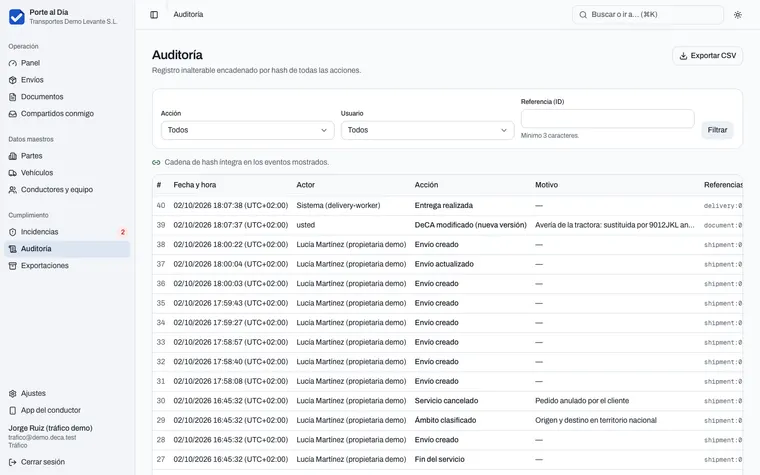760x475 pixels.
Task: Click the Usuario dropdown chevron arrow
Action: (504, 130)
